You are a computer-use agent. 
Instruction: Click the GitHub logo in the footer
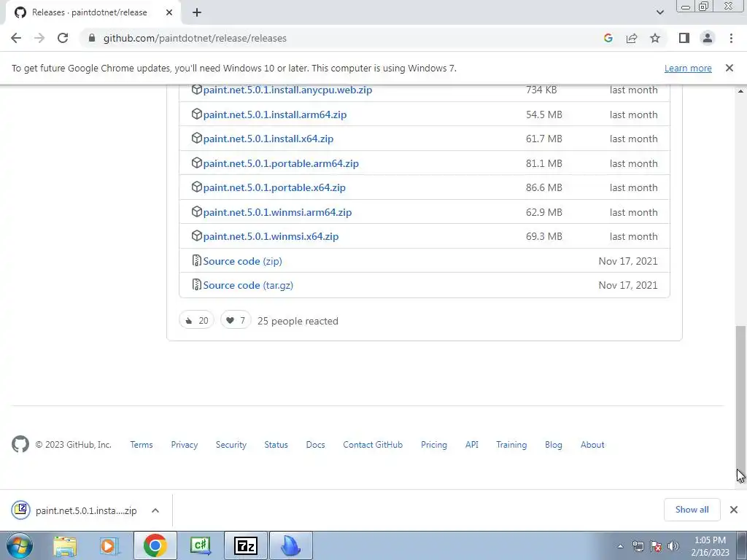point(20,444)
